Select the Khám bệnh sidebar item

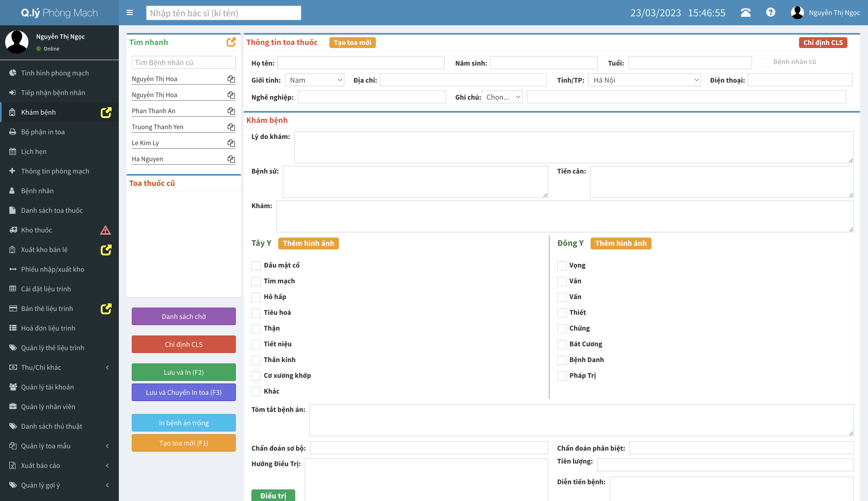coord(59,112)
